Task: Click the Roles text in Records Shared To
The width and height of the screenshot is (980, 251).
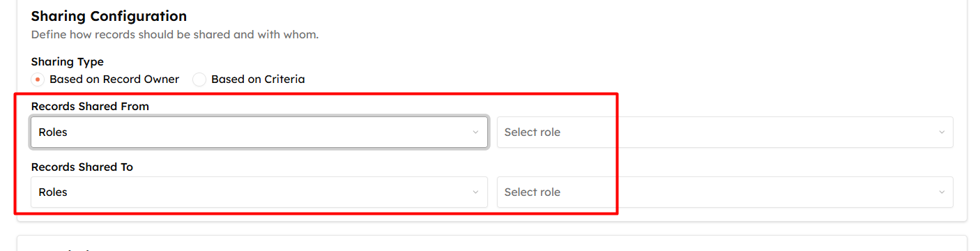Action: pos(53,192)
